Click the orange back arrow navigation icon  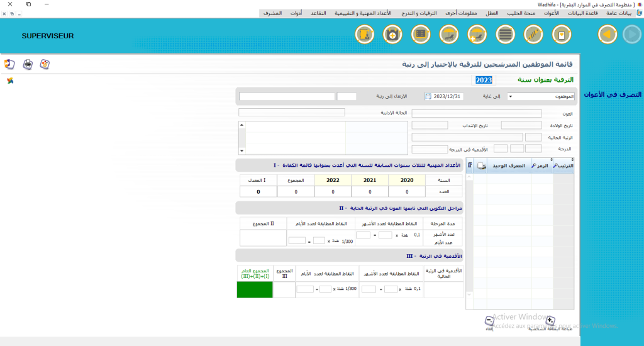pos(607,35)
